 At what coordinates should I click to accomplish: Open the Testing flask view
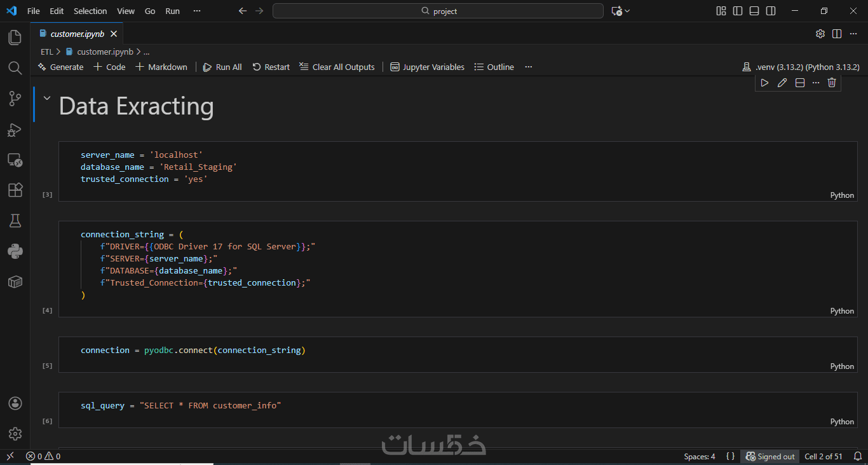15,221
